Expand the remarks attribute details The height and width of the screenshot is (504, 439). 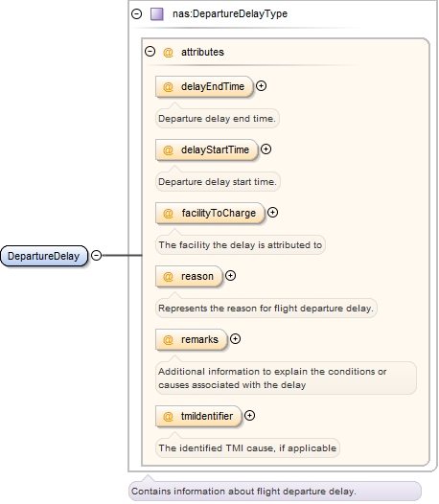236,339
